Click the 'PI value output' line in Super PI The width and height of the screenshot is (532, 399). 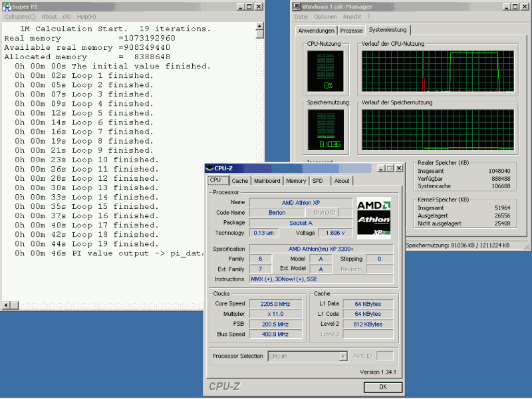tap(108, 253)
